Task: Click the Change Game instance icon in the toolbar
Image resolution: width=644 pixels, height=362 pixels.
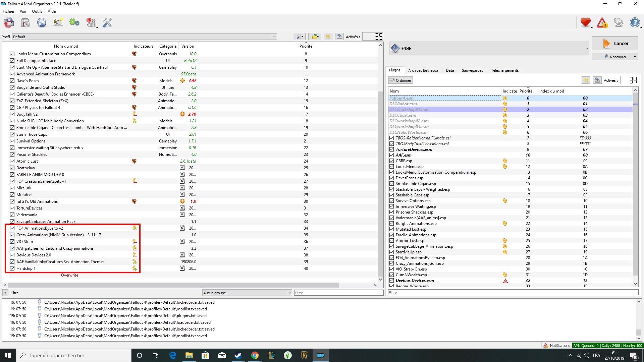Action: click(x=9, y=23)
